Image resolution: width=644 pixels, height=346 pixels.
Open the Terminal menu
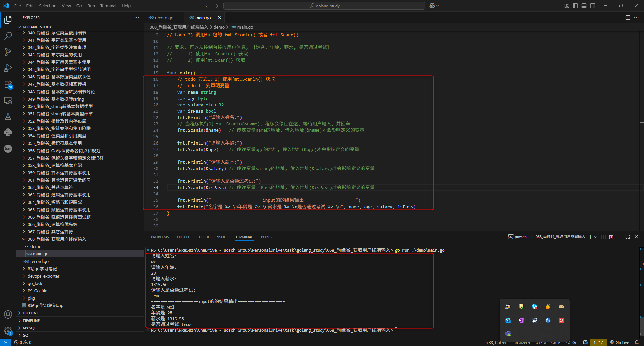(108, 6)
